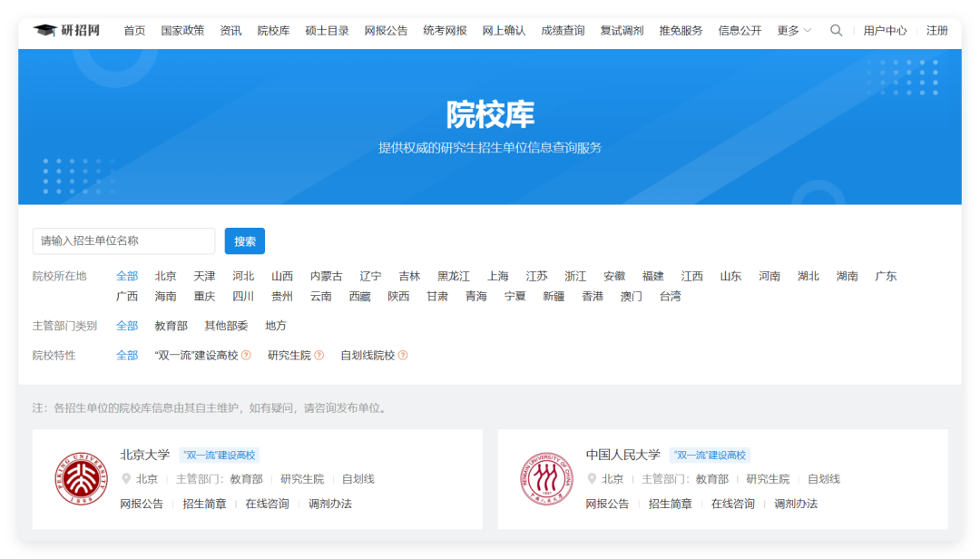
Task: Filter 主管部门类别 by 其他部委
Action: (x=226, y=325)
